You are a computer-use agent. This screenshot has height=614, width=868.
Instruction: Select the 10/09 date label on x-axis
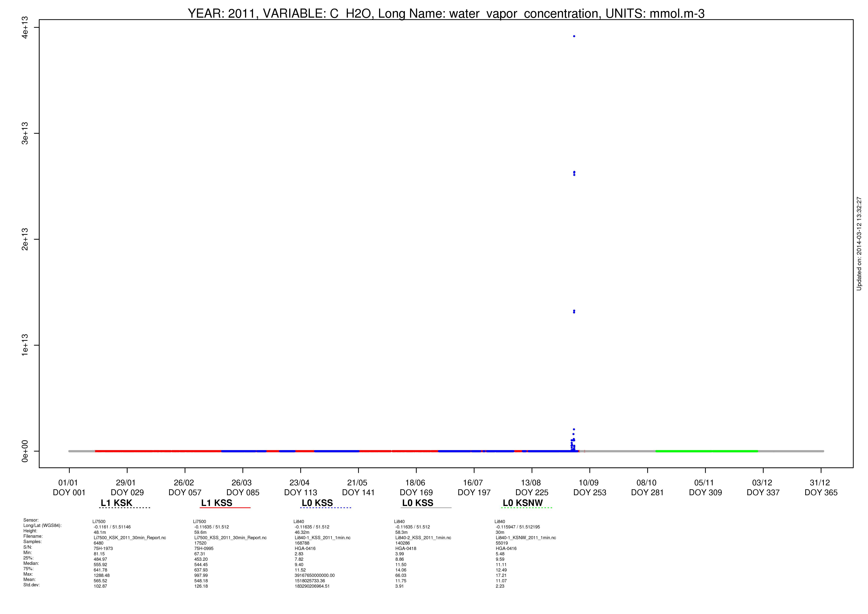(589, 483)
